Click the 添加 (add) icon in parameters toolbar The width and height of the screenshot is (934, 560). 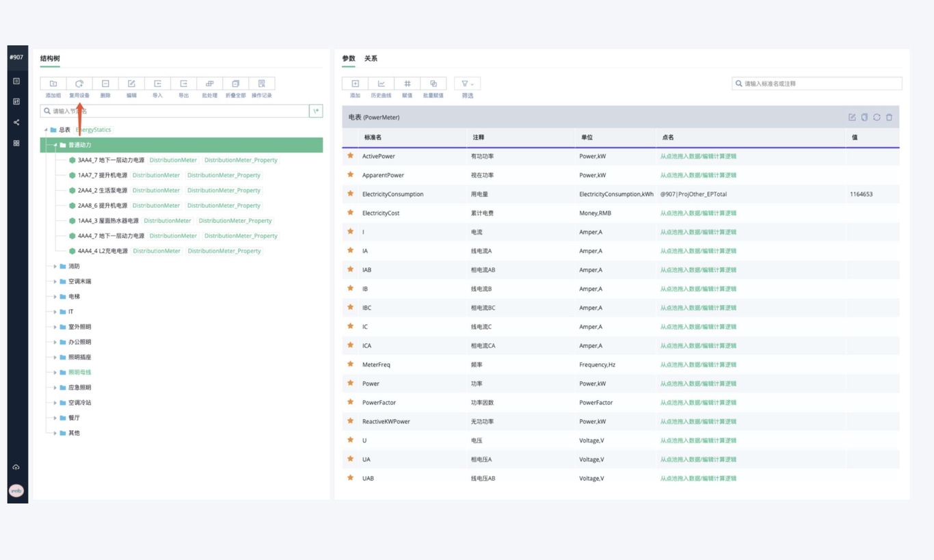(355, 83)
